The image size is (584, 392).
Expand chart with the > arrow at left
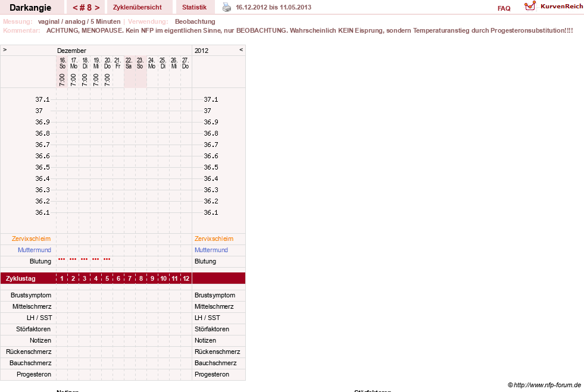[5, 49]
